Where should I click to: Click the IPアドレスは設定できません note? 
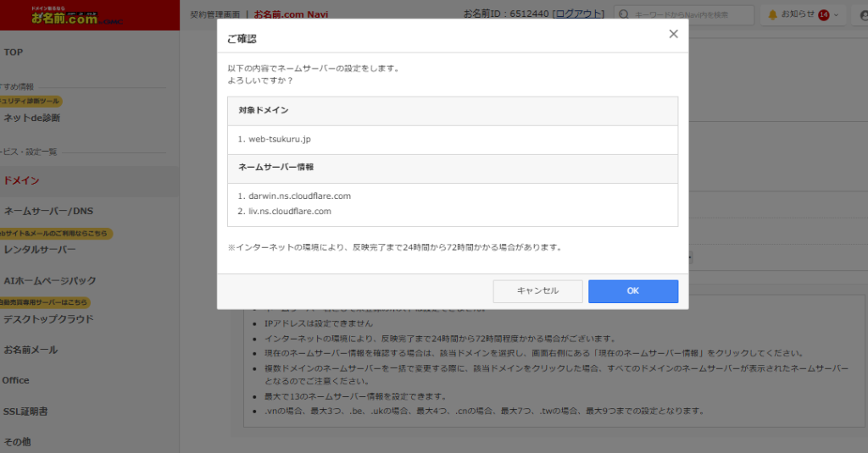pos(319,323)
